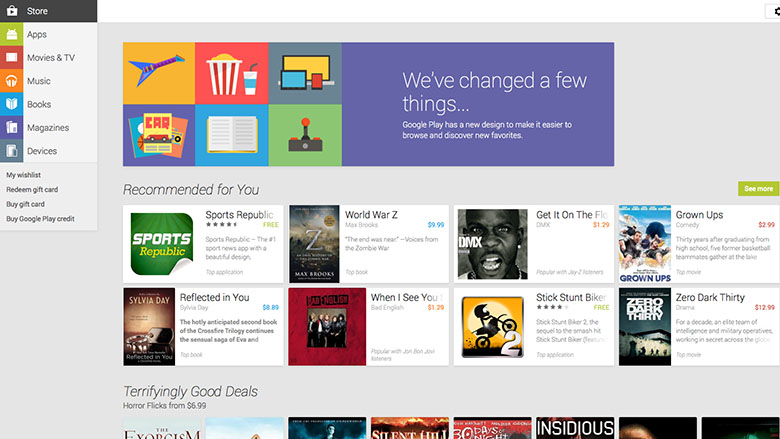The height and width of the screenshot is (439, 780).
Task: Open Sports Republic app icon
Action: tap(162, 244)
